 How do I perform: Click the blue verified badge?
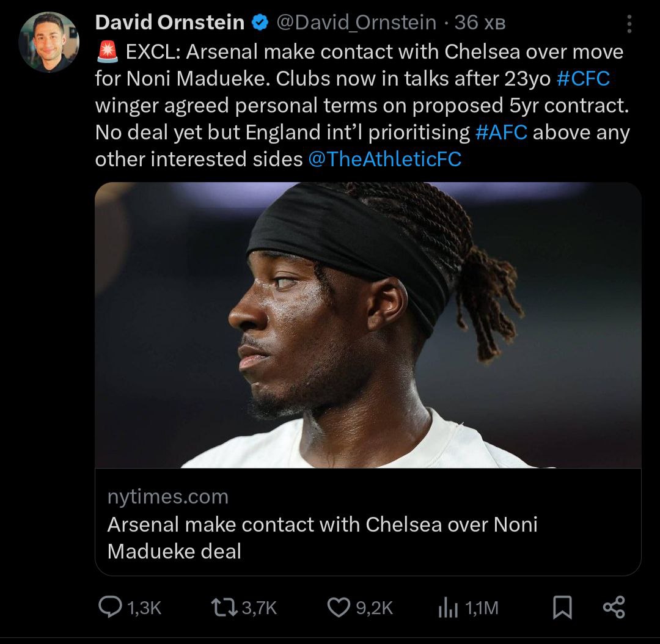click(261, 23)
